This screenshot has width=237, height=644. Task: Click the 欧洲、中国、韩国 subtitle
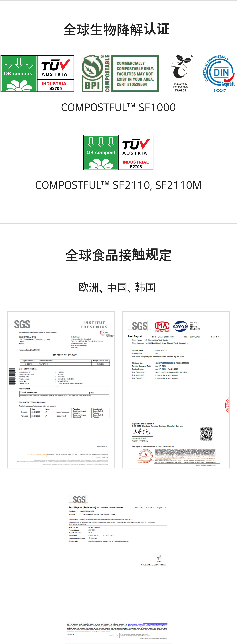point(117,287)
